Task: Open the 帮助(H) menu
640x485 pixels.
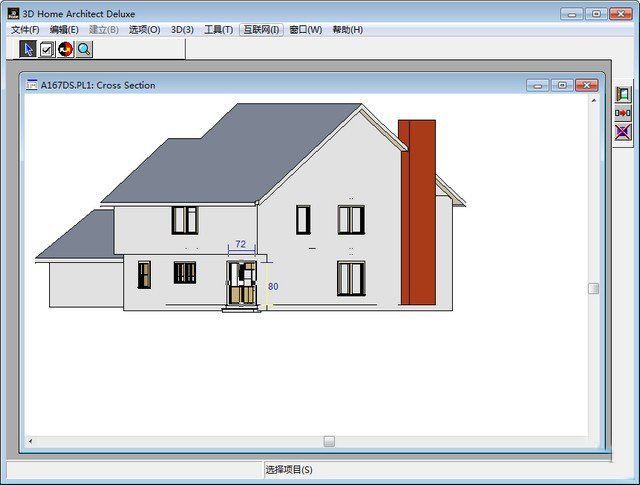Action: pos(348,30)
